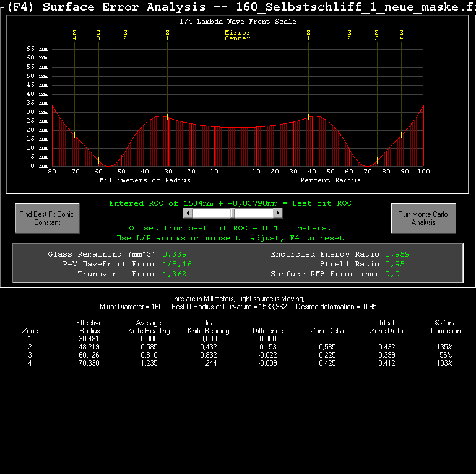Click Desired deformation = -0,95 text
The height and width of the screenshot is (474, 476).
click(x=336, y=307)
